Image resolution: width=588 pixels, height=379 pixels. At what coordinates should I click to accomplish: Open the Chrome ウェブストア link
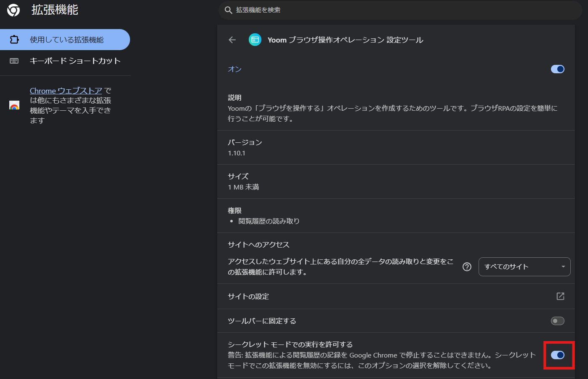(x=66, y=91)
